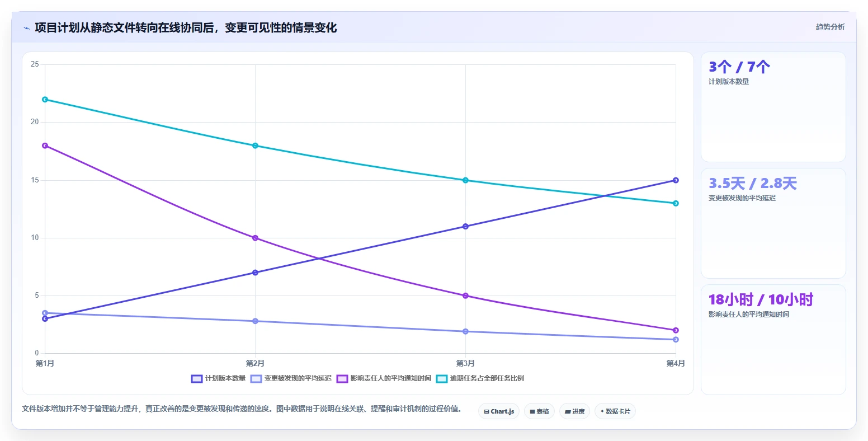The width and height of the screenshot is (868, 441).
Task: Click the 通知时间 point valued 2 at 第4月
Action: 676,330
